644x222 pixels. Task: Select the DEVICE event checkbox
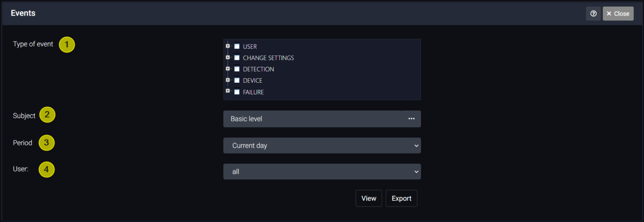(237, 80)
